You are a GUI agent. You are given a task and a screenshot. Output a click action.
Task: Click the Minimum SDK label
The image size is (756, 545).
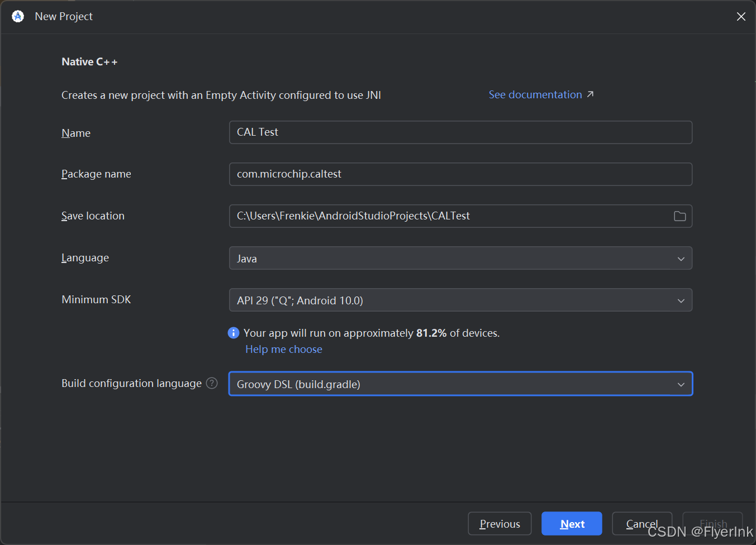[96, 300]
